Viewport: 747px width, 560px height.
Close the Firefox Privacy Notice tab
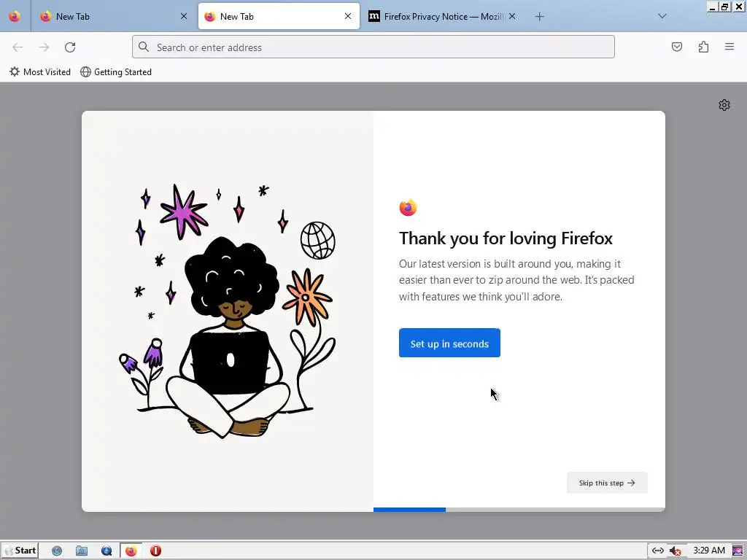511,16
